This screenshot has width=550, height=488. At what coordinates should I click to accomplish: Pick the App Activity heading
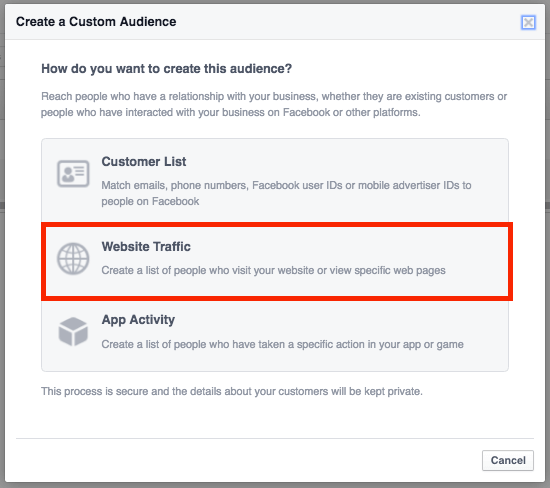coord(138,320)
